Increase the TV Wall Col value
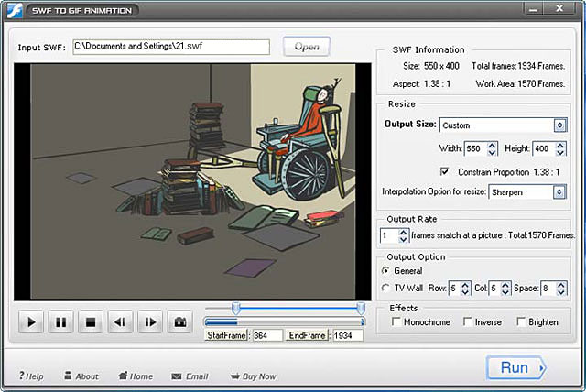This screenshot has height=392, width=586. 505,285
